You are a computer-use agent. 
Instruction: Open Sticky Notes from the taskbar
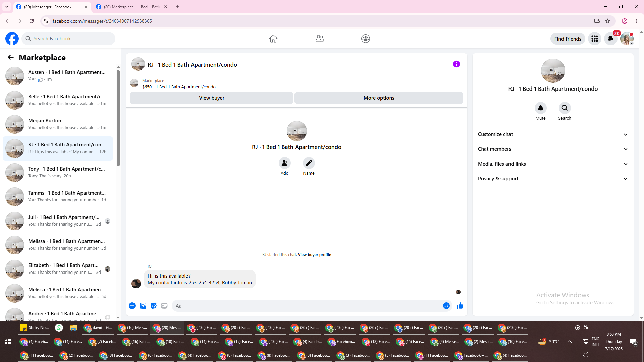tap(35, 328)
